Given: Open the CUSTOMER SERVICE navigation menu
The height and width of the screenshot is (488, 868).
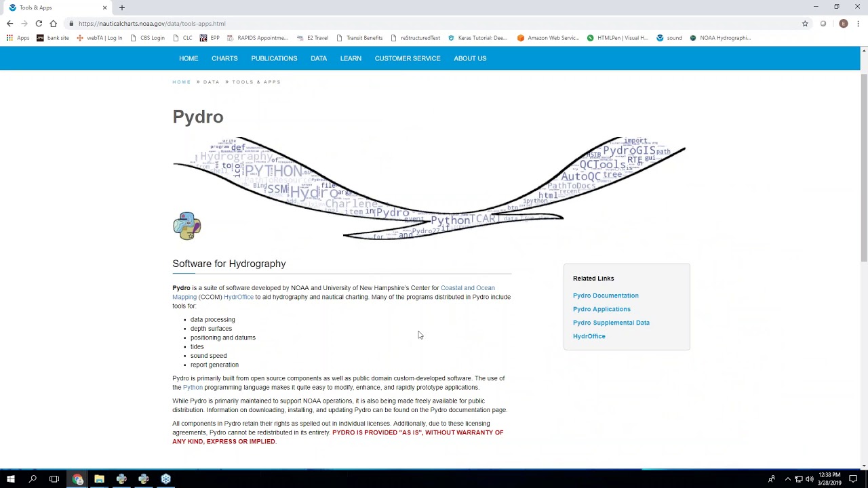Looking at the screenshot, I should pyautogui.click(x=408, y=58).
